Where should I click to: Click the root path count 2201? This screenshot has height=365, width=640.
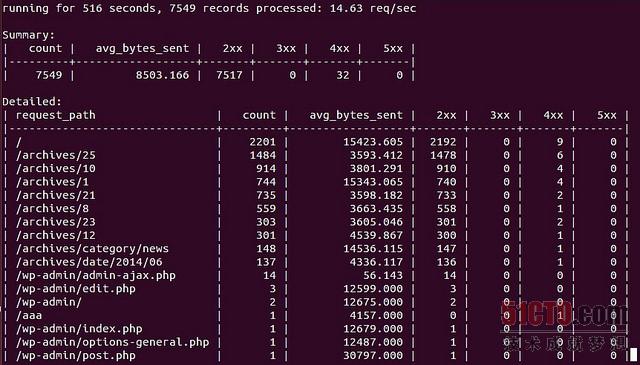point(262,142)
